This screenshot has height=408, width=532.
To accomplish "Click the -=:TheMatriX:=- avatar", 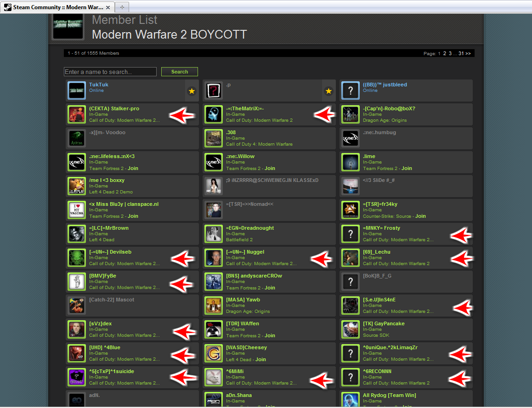I will point(213,114).
